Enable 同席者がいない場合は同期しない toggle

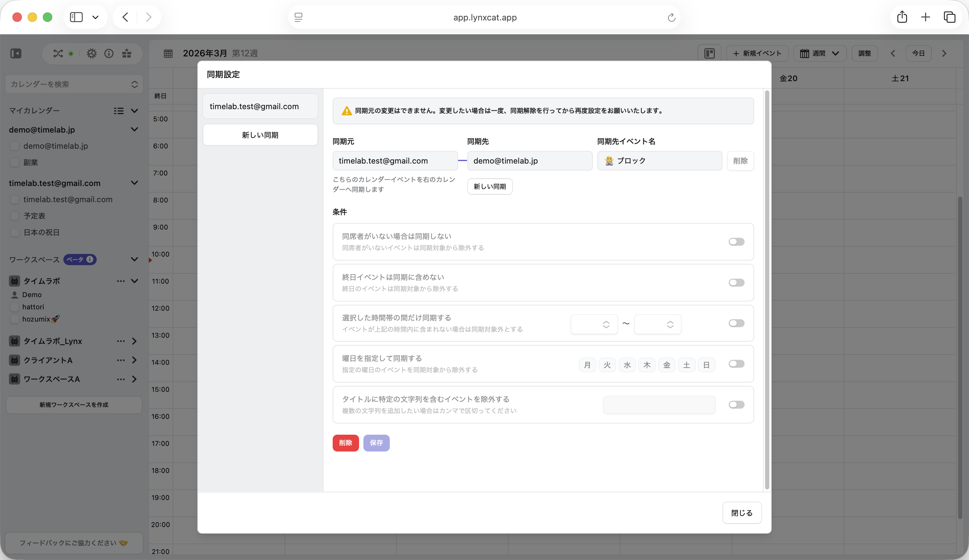[736, 242]
